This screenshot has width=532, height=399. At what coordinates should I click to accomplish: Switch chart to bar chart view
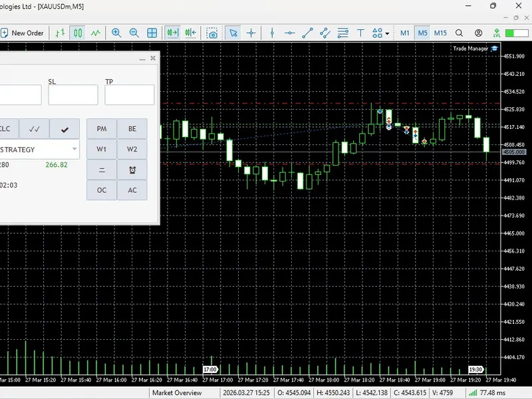tap(60, 33)
